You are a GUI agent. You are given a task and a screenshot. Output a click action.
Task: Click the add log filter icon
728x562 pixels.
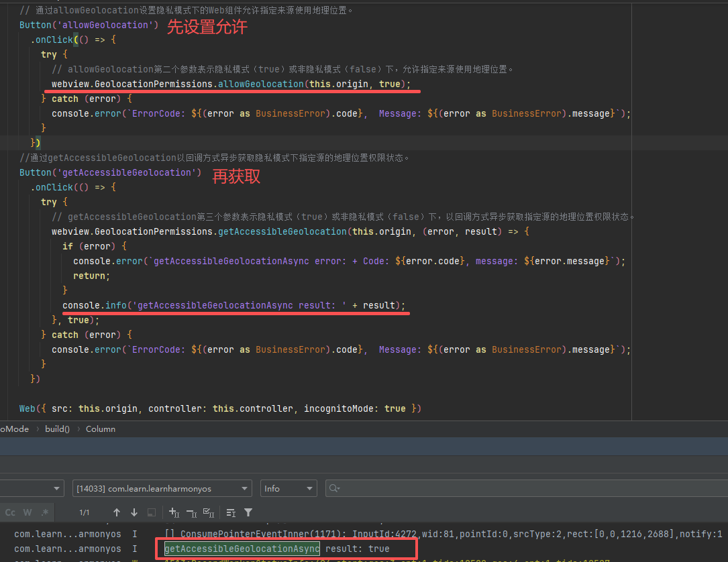pyautogui.click(x=173, y=512)
